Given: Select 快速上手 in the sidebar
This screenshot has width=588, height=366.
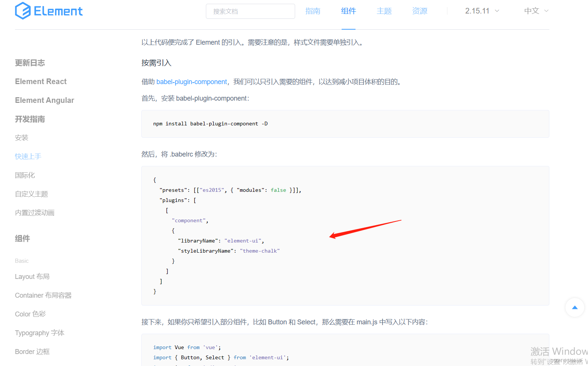Looking at the screenshot, I should (28, 157).
